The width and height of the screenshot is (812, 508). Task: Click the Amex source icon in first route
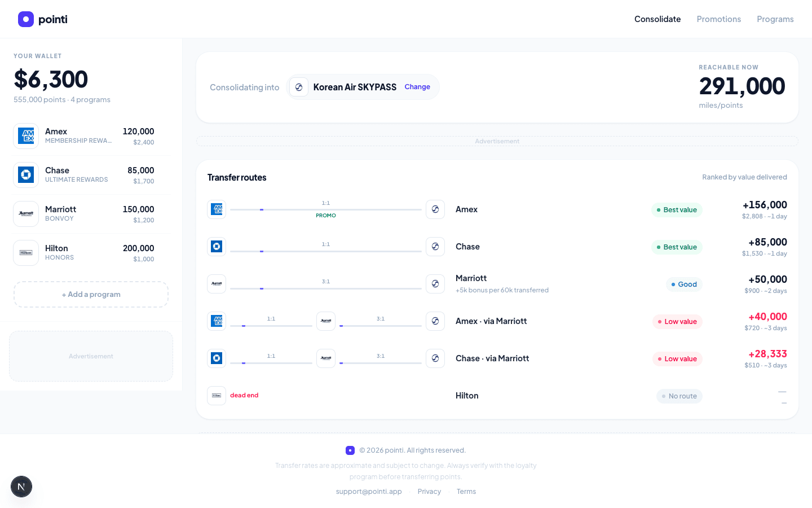217,209
